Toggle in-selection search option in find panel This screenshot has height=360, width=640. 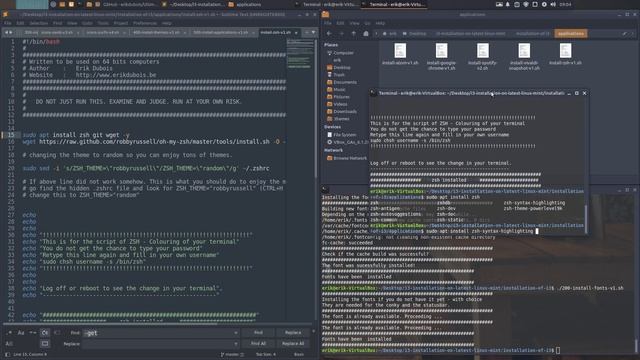(x=57, y=333)
